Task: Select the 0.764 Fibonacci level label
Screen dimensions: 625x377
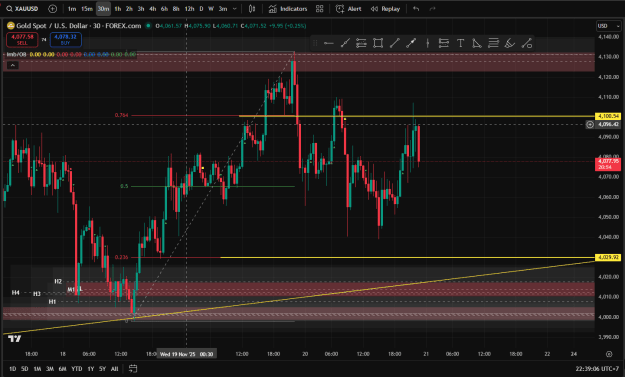Action: pyautogui.click(x=122, y=115)
